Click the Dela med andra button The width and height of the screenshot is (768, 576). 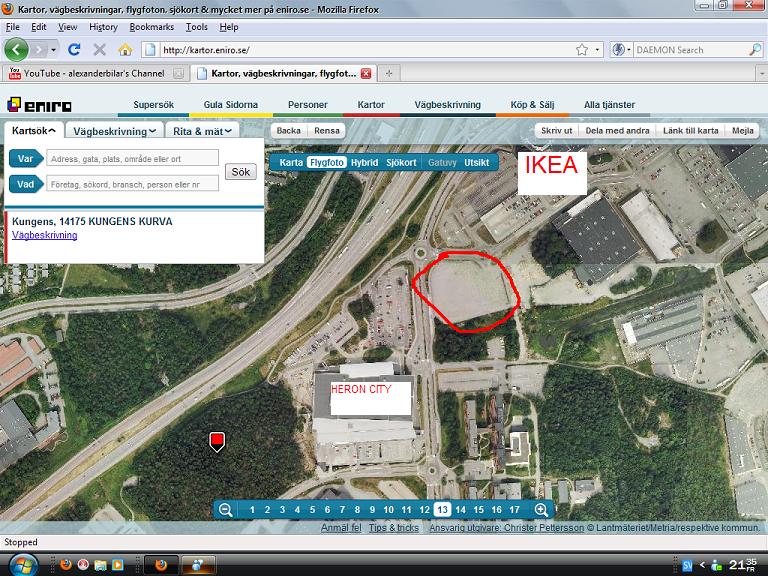point(617,131)
